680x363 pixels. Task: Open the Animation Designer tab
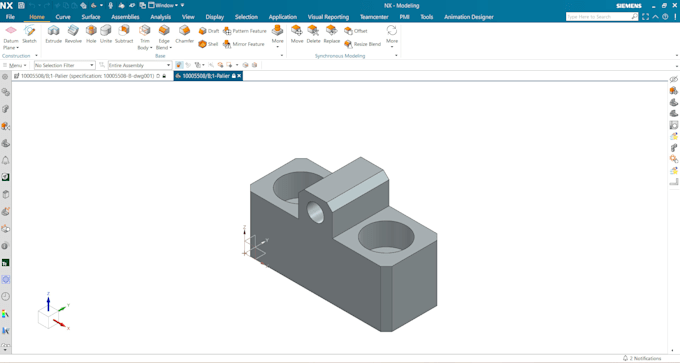click(x=469, y=17)
